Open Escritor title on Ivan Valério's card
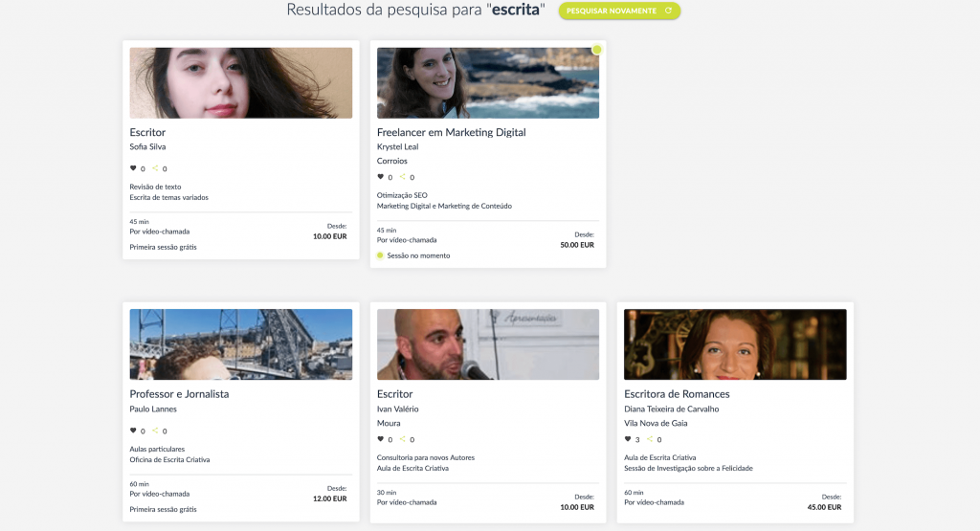 click(395, 394)
